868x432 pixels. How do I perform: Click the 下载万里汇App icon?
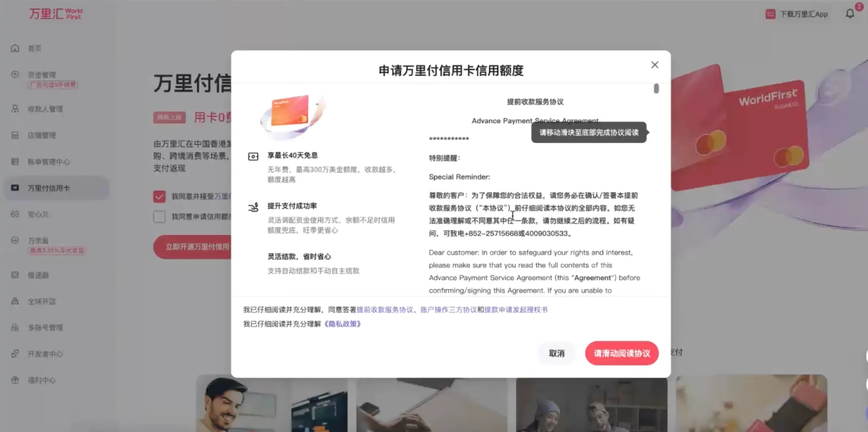(770, 14)
